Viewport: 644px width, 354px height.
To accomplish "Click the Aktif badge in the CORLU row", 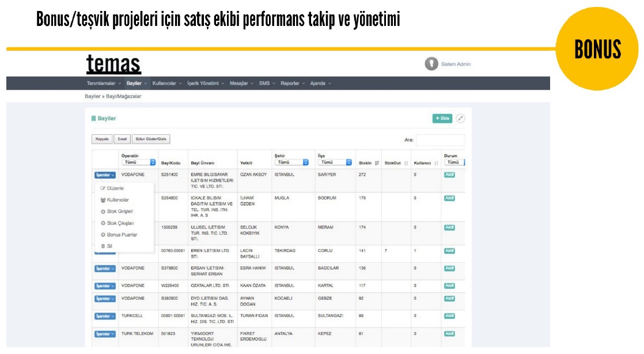I will (x=449, y=251).
